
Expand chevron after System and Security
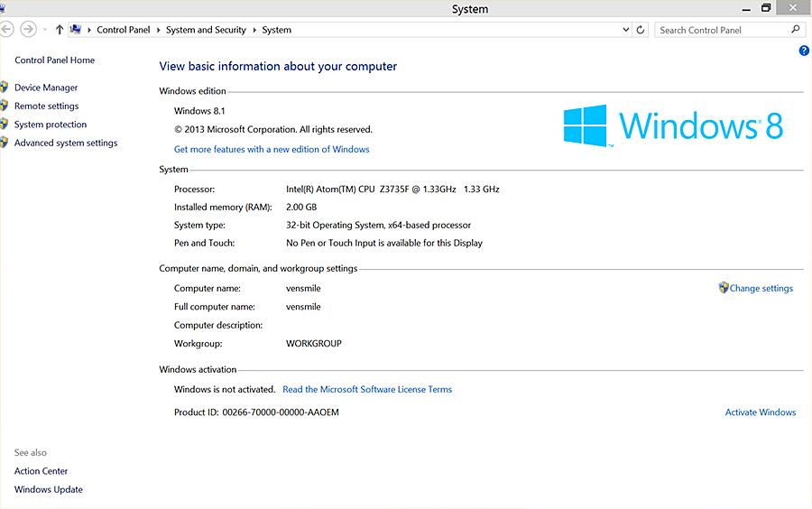(254, 30)
